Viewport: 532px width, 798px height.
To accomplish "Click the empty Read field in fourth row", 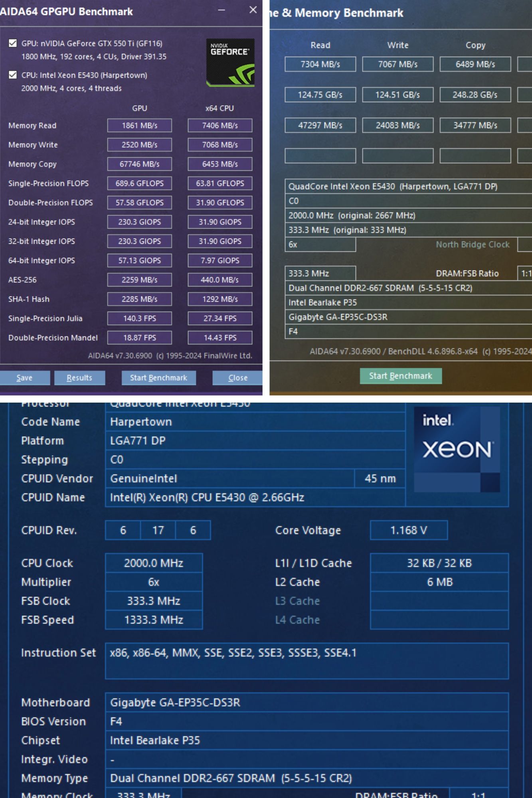I will click(x=320, y=156).
